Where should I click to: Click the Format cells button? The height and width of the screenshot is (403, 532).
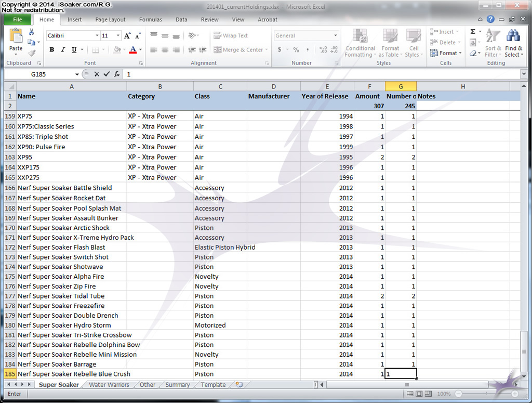coord(446,53)
